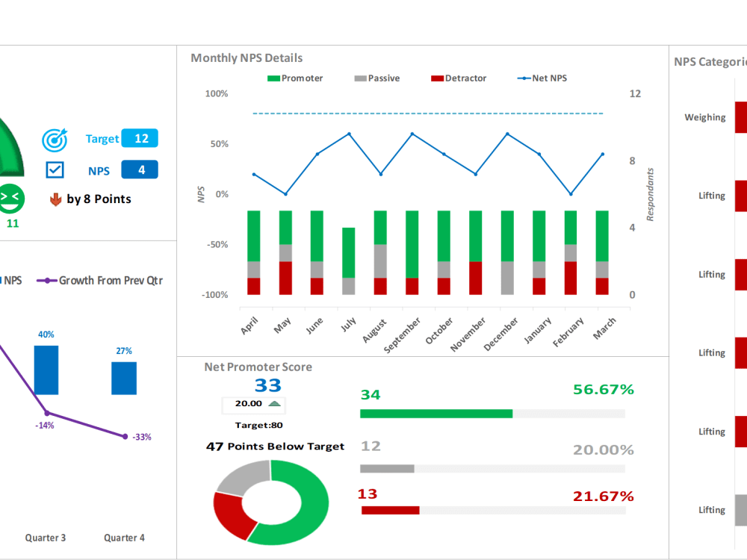Click the green smiley face icon
Screen dimensions: 747x560
pos(11,198)
